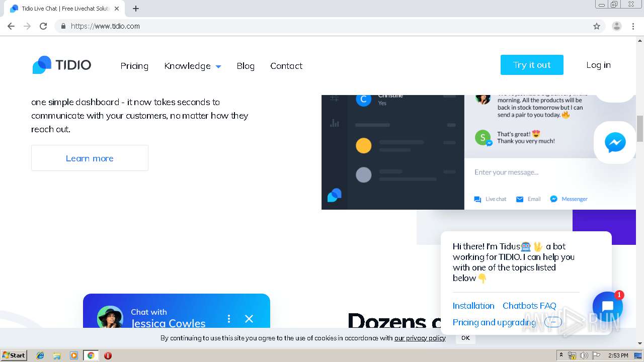The width and height of the screenshot is (644, 362).
Task: Expand the Knowledge dropdown menu
Action: click(x=193, y=66)
